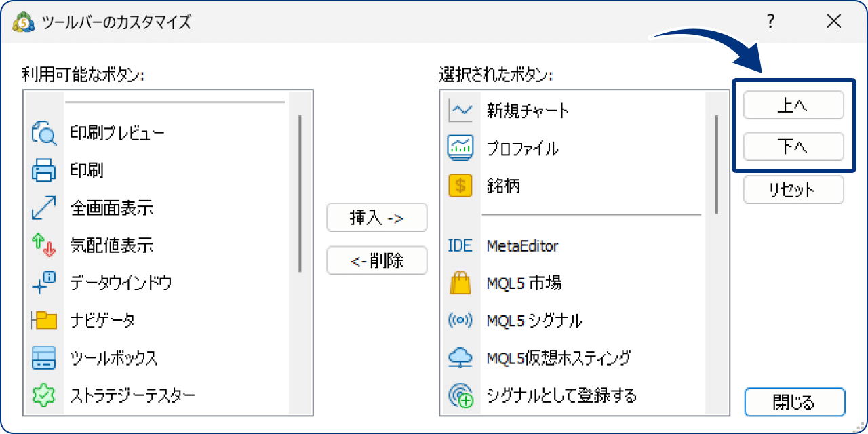Click the プロファイル monitor icon
Image resolution: width=868 pixels, height=434 pixels.
point(460,149)
